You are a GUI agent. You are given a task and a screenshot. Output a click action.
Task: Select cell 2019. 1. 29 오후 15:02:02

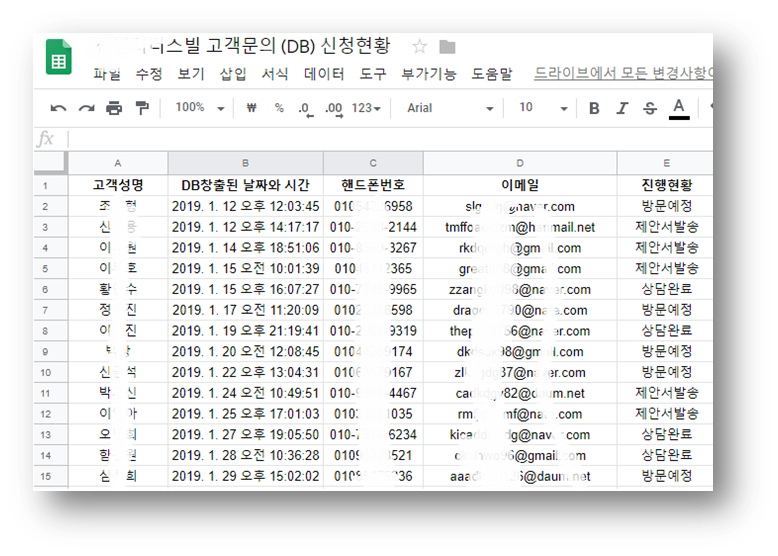[x=245, y=476]
